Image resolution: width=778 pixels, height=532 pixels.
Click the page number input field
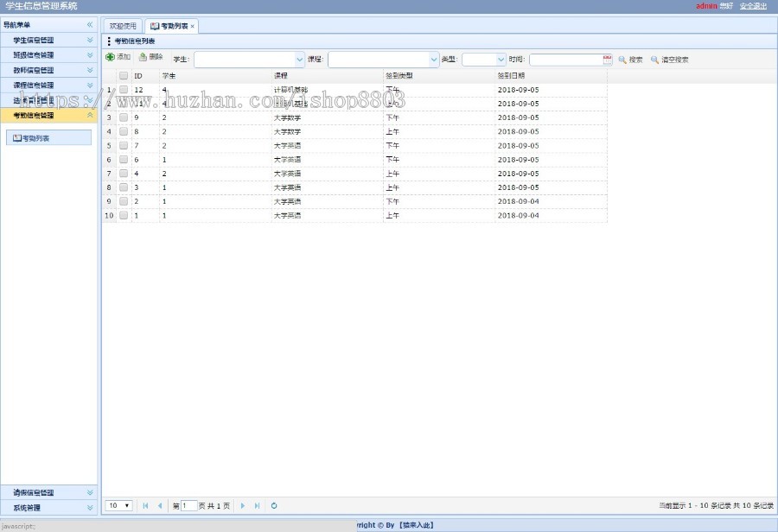188,505
